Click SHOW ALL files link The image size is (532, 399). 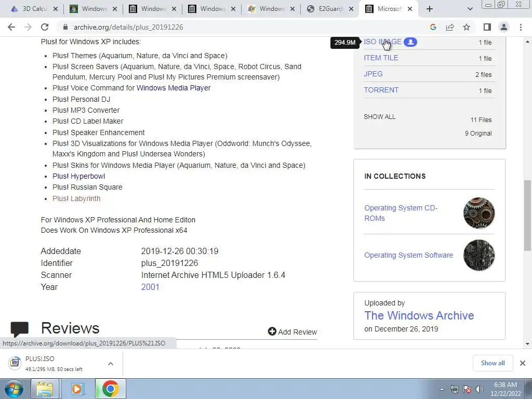point(379,117)
